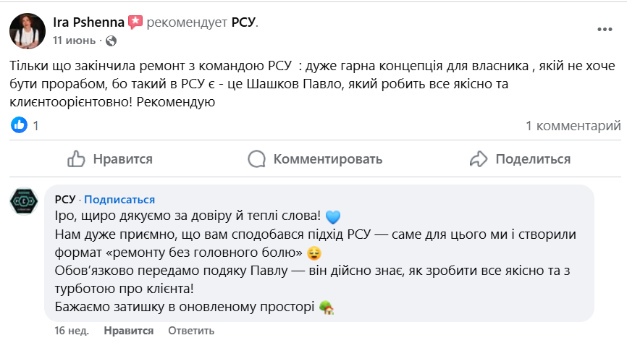Click Ответить to reply to the comment
Image resolution: width=627 pixels, height=364 pixels.
click(x=191, y=331)
